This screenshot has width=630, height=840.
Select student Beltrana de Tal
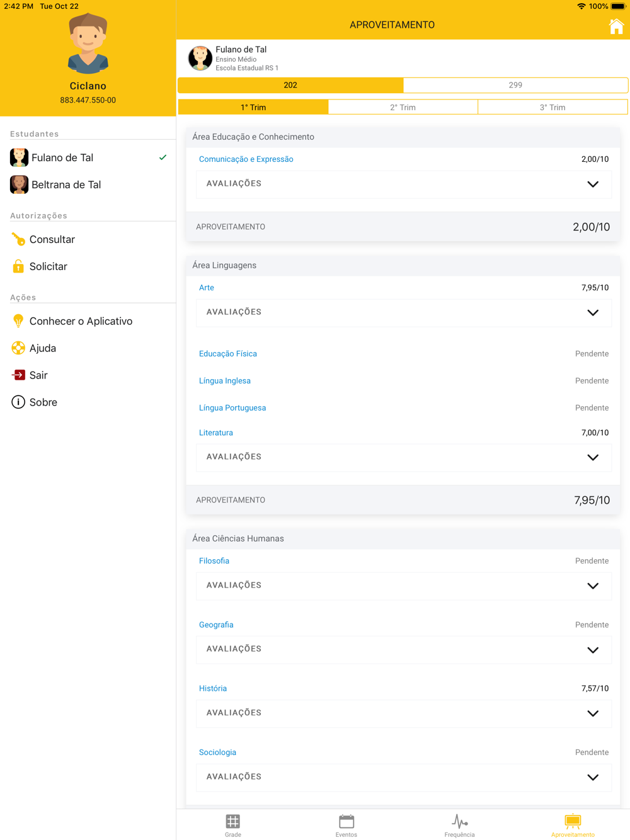click(88, 184)
